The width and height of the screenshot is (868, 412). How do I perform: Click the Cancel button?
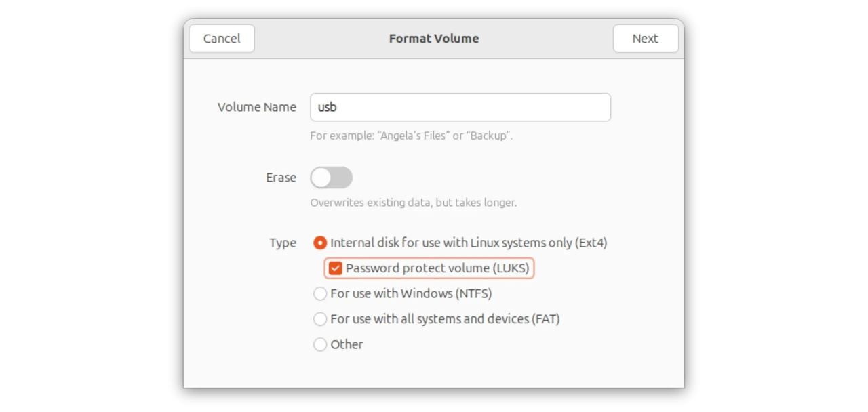[x=222, y=39]
